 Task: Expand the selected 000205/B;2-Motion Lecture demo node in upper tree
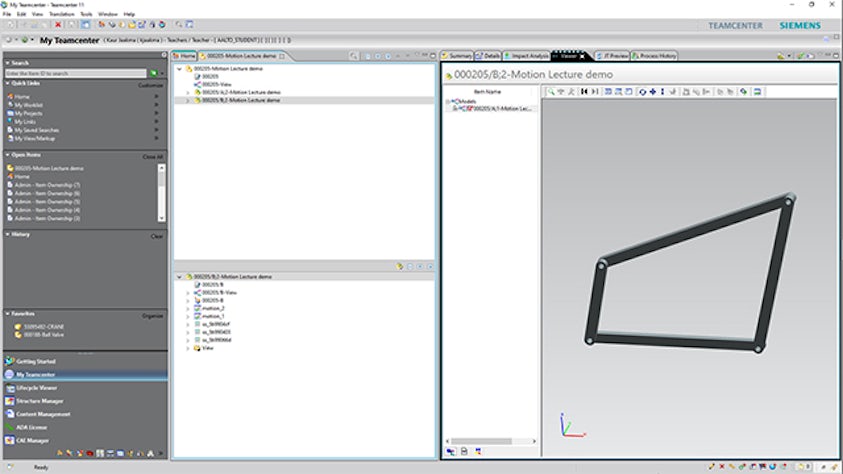coord(188,100)
